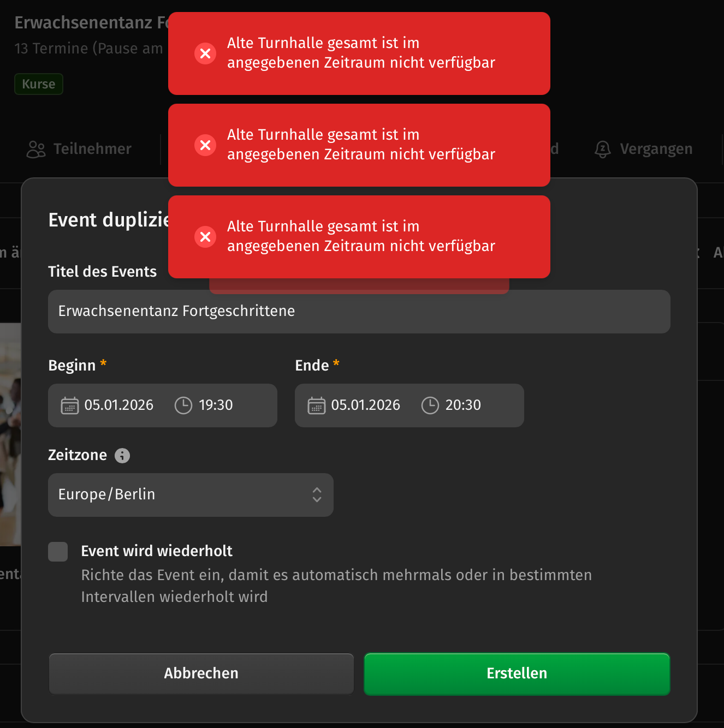The image size is (724, 728).
Task: Enable the 'Event wird wiederholt' checkbox
Action: tap(58, 552)
